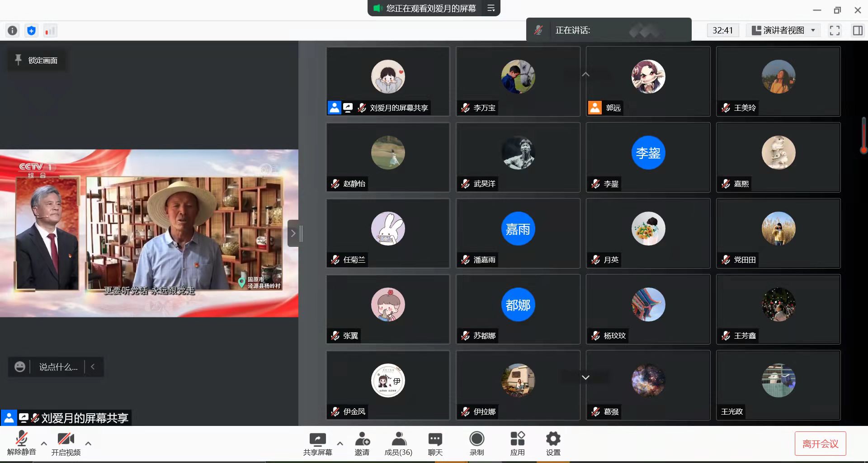Expand video options arrow next to 开启视频

(88, 444)
